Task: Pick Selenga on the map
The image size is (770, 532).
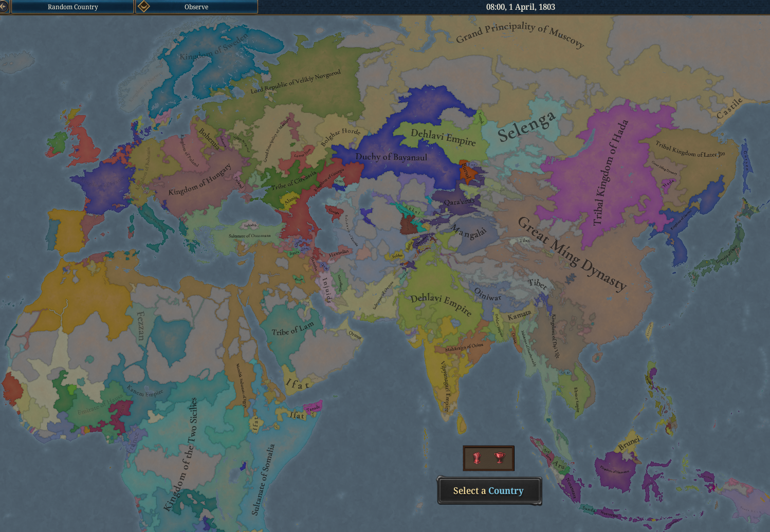Action: [526, 126]
